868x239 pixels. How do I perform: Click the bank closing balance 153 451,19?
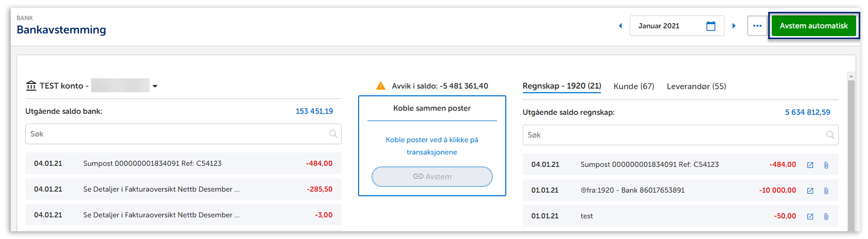314,111
